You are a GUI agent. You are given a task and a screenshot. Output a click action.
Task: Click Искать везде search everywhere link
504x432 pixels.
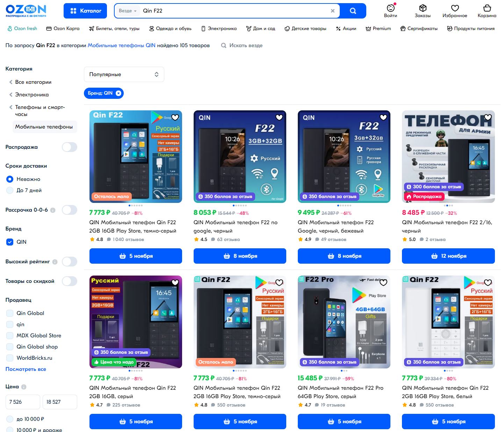(242, 45)
